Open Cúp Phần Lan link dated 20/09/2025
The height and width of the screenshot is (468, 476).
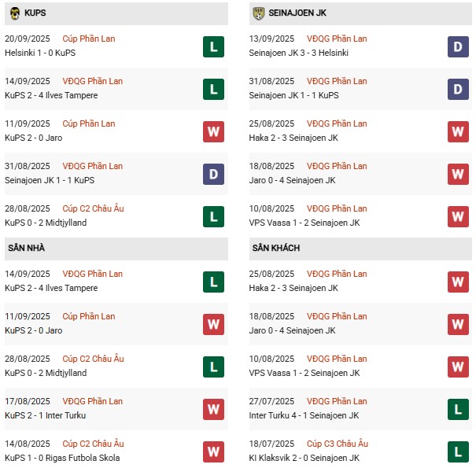[89, 39]
